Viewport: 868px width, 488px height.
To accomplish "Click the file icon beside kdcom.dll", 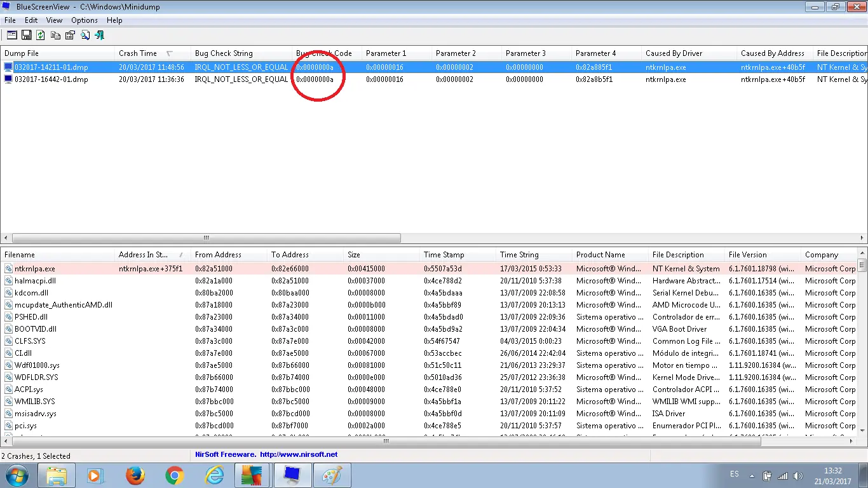I will pos(8,293).
